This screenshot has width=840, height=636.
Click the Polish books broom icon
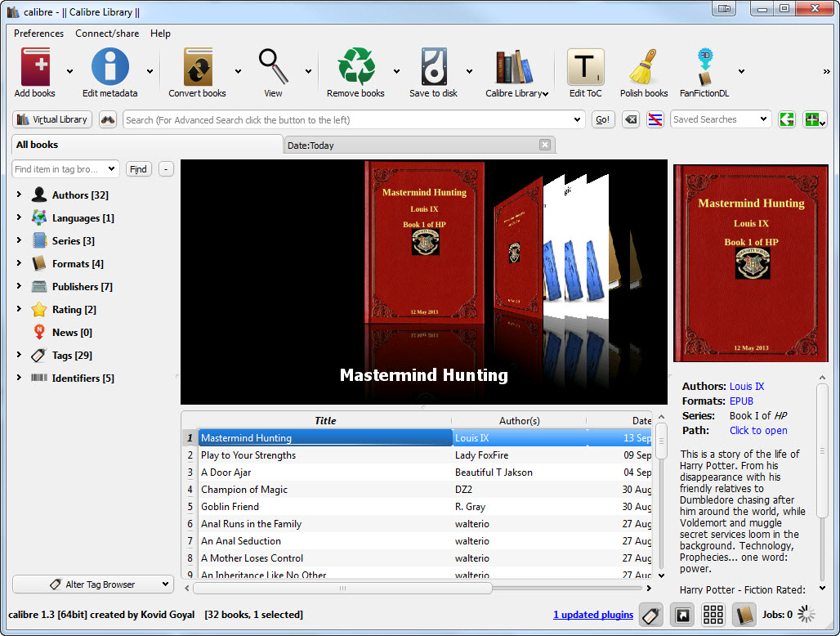[x=644, y=67]
